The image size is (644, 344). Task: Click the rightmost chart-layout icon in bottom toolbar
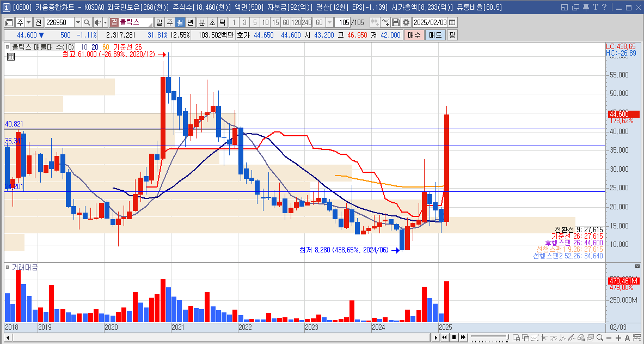point(637,338)
